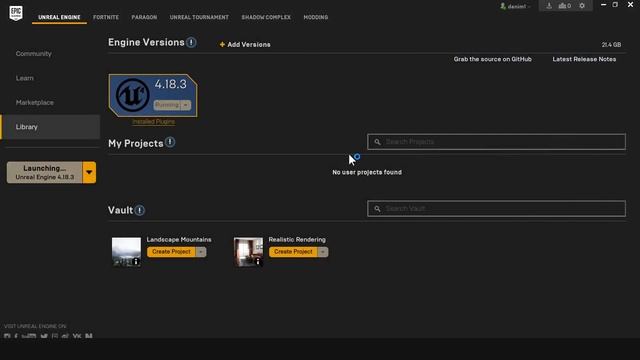Click the Vault heading
Viewport: 640px width, 360px height.
click(120, 210)
